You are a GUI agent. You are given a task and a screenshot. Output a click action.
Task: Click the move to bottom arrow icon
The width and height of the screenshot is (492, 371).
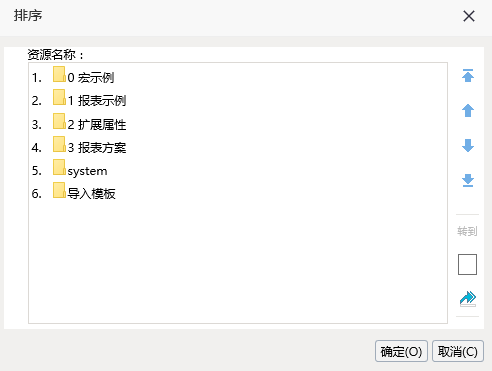tap(468, 180)
